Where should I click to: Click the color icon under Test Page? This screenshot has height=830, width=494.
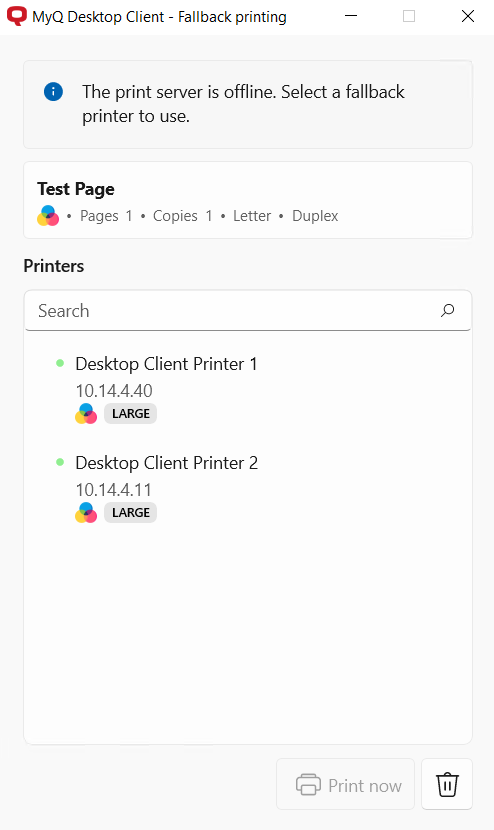click(48, 215)
